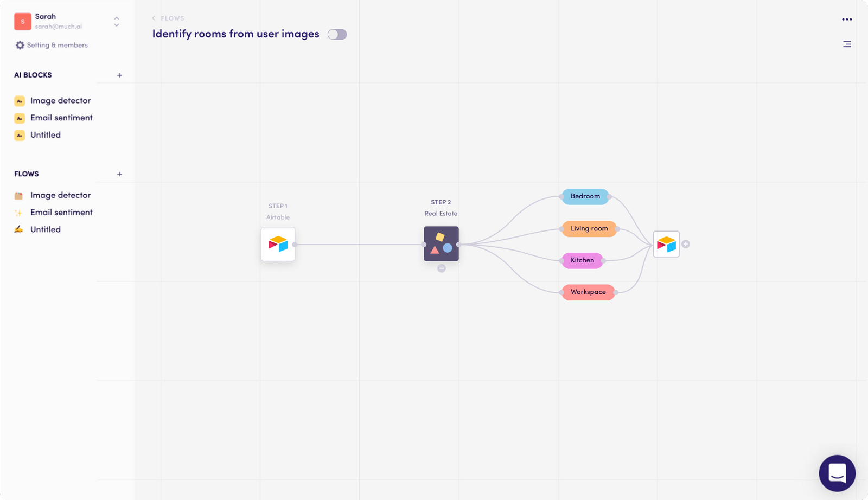Open Setting & members via the gear icon

click(x=20, y=45)
